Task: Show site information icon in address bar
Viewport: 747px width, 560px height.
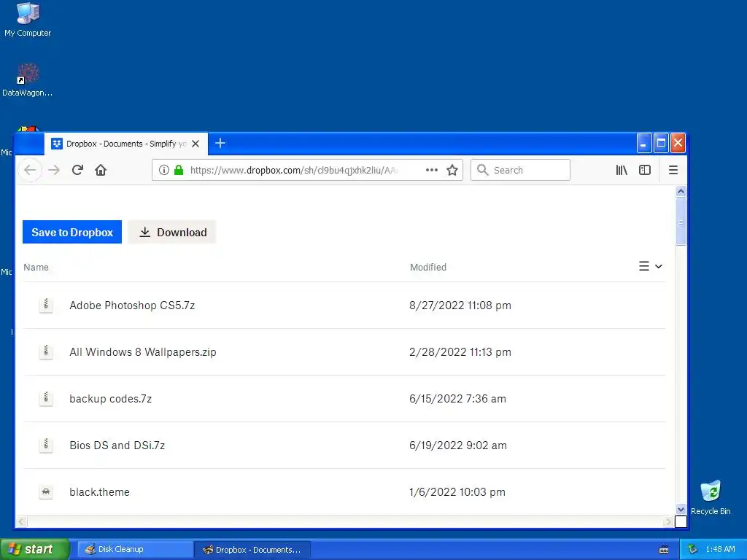Action: coord(164,170)
